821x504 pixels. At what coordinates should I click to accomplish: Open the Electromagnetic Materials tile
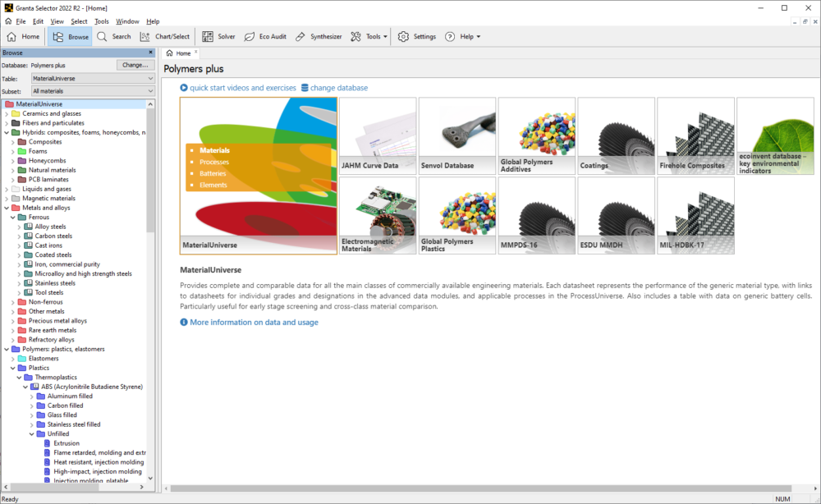tap(378, 216)
